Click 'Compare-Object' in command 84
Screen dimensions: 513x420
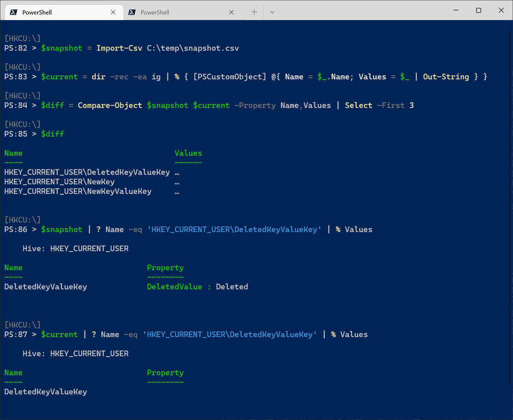click(x=110, y=105)
